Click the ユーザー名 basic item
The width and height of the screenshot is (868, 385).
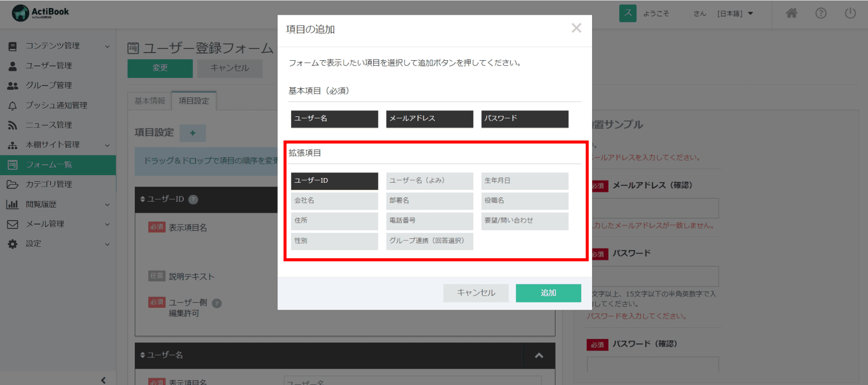pyautogui.click(x=334, y=119)
